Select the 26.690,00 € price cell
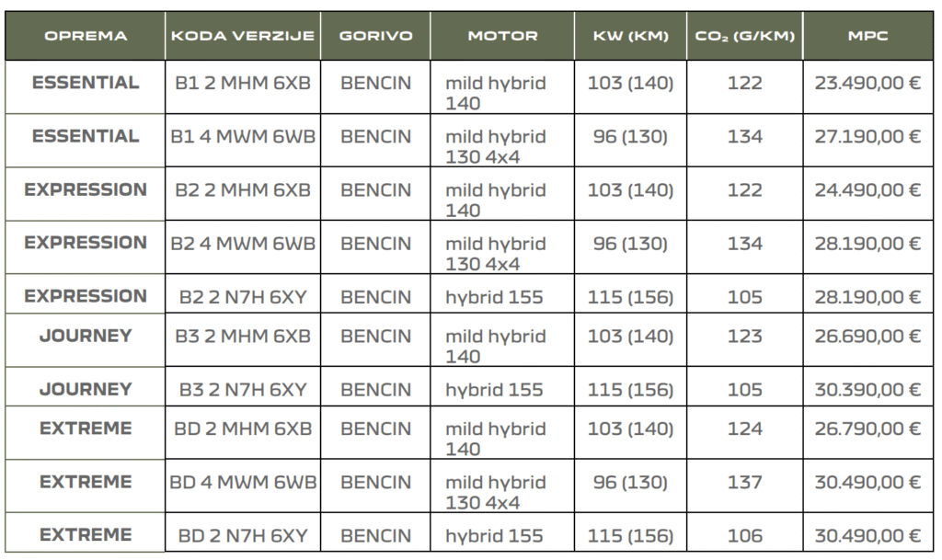 click(867, 336)
